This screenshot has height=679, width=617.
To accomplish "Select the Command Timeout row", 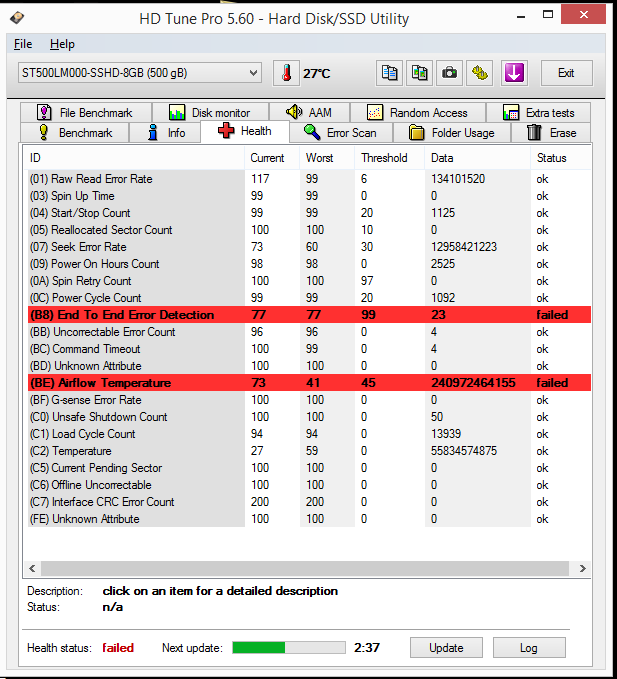I will 309,349.
